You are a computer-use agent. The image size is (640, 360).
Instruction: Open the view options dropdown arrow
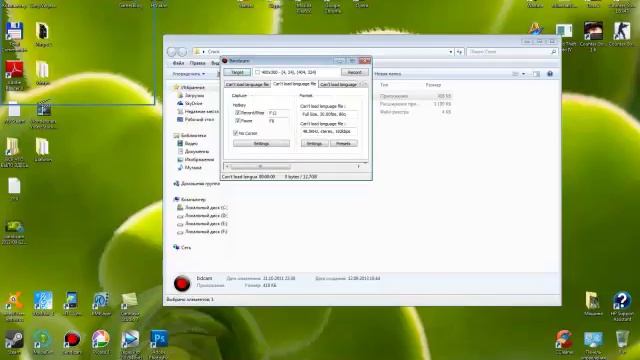pyautogui.click(x=524, y=74)
